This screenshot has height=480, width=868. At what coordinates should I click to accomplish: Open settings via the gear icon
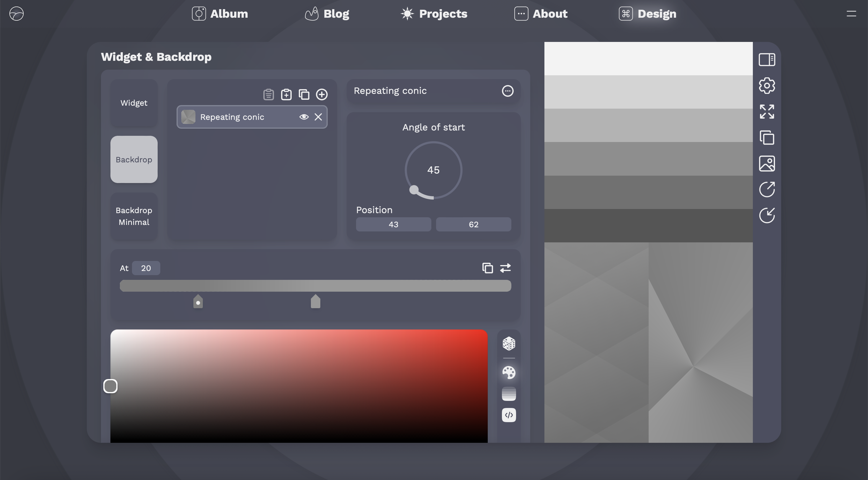tap(767, 85)
